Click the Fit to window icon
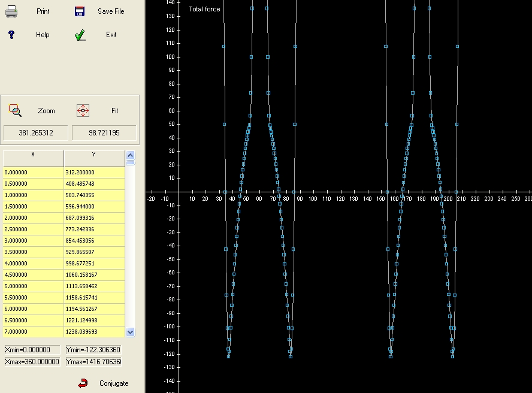 pos(83,110)
